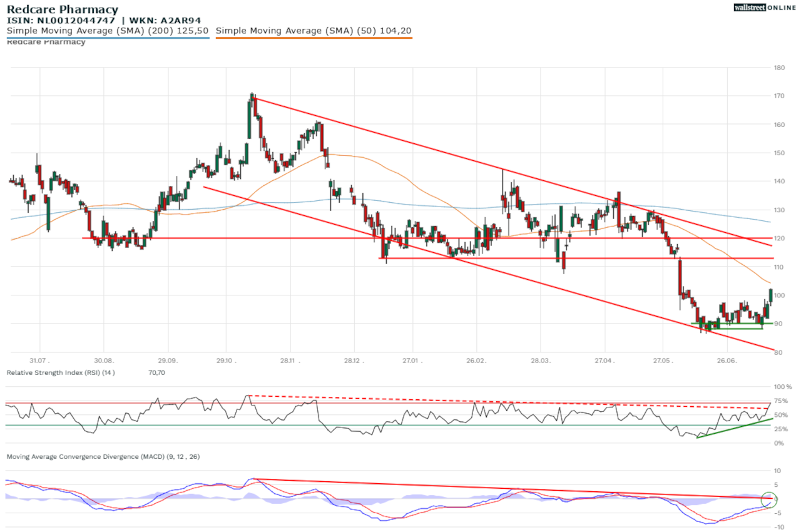801x532 pixels.
Task: Click the 90 price axis label
Action: click(778, 324)
